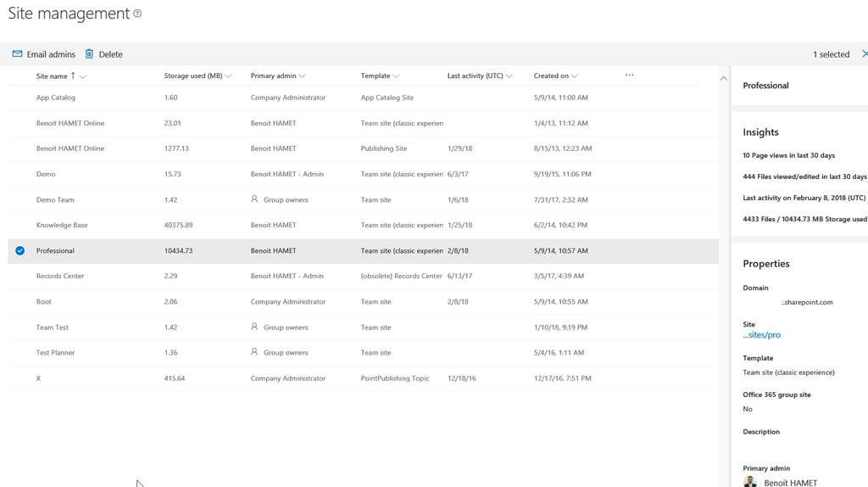
Task: Open the Last activity (UTC) column menu
Action: pyautogui.click(x=509, y=76)
